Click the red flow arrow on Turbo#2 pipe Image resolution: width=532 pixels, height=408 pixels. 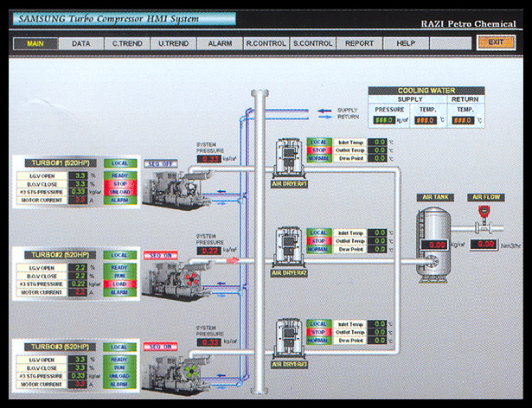(x=233, y=260)
